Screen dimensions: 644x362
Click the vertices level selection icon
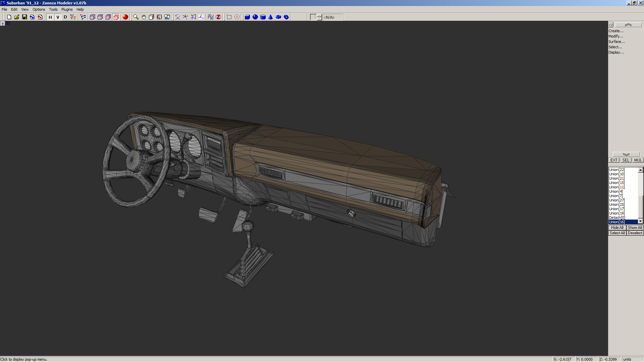point(83,17)
